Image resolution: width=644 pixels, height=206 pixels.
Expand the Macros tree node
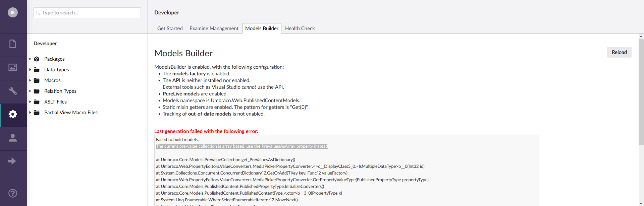pos(30,80)
